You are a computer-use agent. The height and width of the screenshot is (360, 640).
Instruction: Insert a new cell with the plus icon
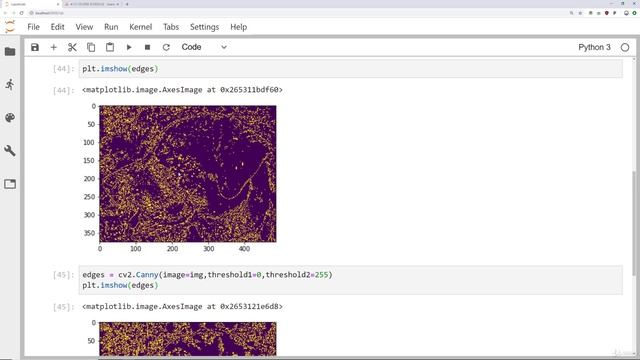(x=53, y=47)
